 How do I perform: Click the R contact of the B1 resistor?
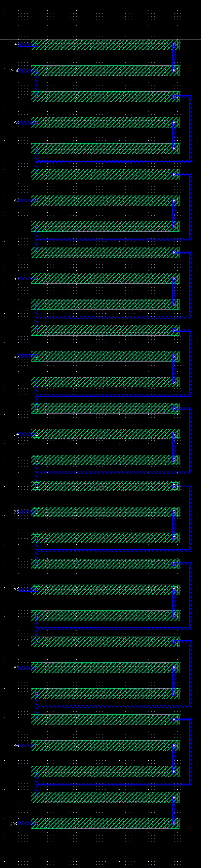point(174,667)
